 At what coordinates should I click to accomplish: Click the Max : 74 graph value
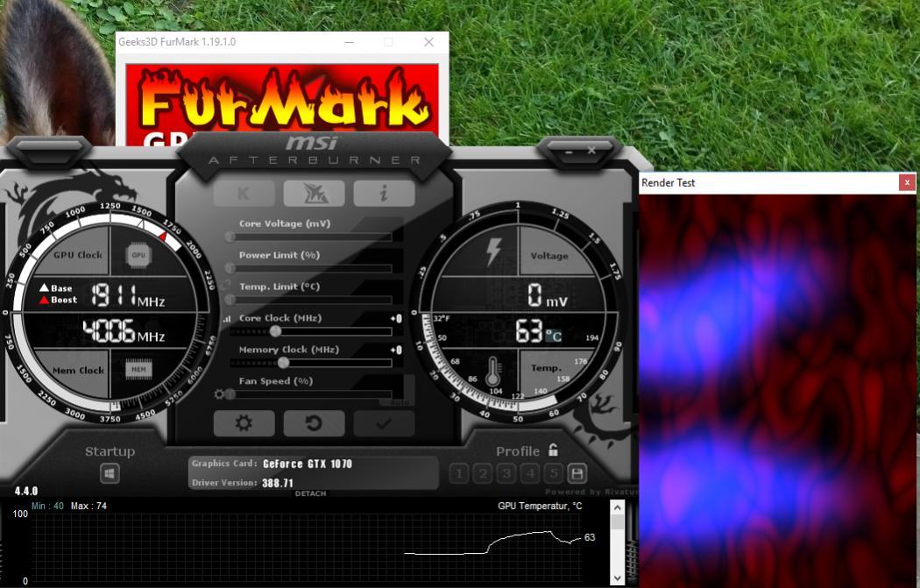pyautogui.click(x=88, y=506)
